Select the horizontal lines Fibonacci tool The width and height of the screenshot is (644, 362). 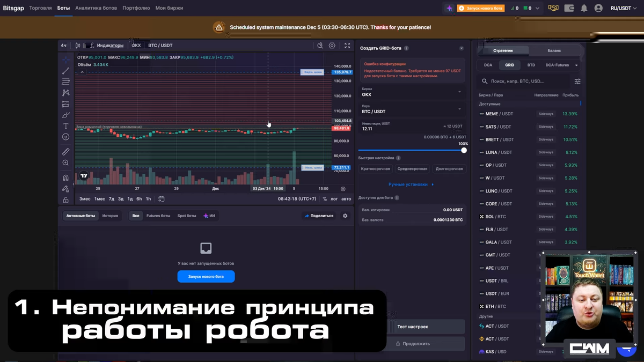click(65, 82)
